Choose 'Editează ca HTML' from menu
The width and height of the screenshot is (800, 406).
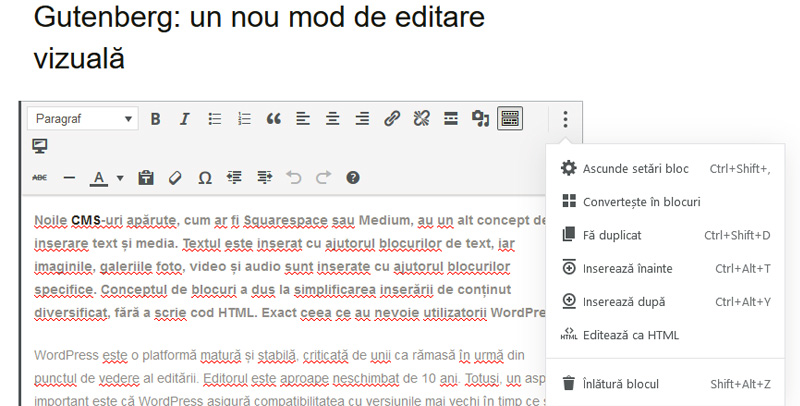(630, 335)
